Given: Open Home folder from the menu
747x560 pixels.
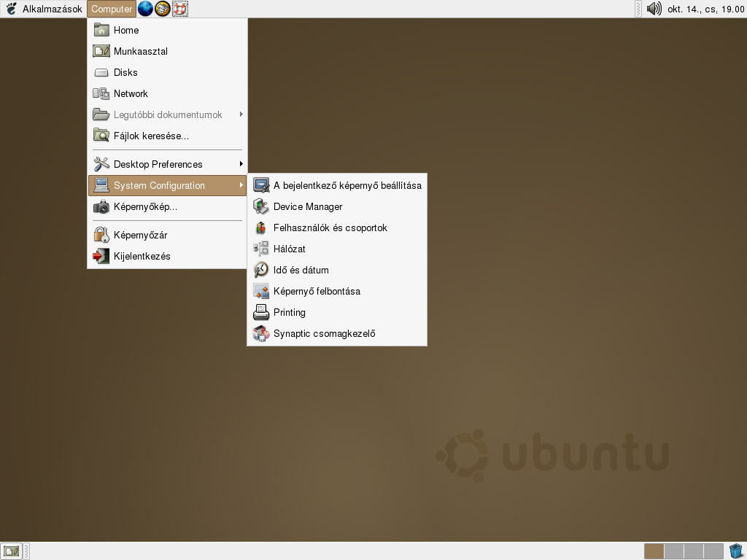Looking at the screenshot, I should (167, 30).
